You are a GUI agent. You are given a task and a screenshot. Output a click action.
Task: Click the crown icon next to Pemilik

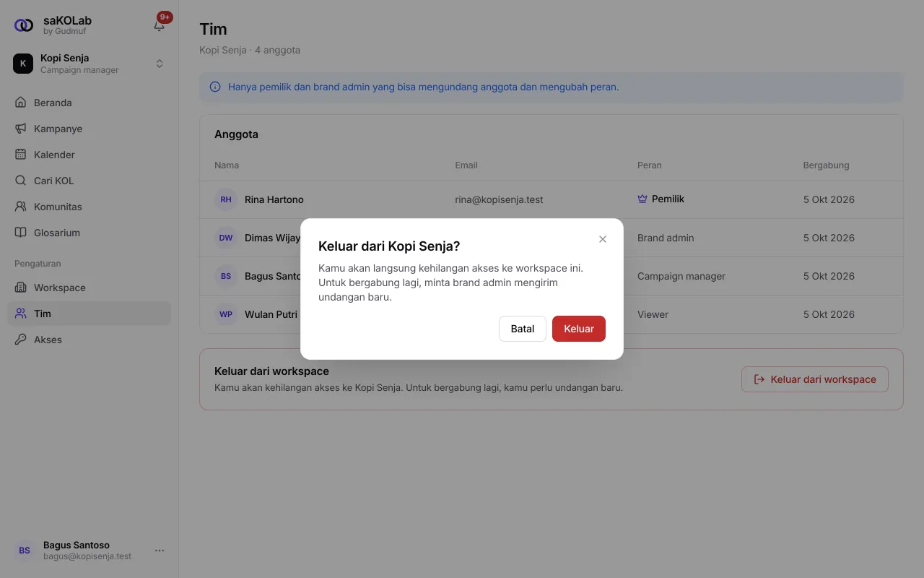point(642,199)
